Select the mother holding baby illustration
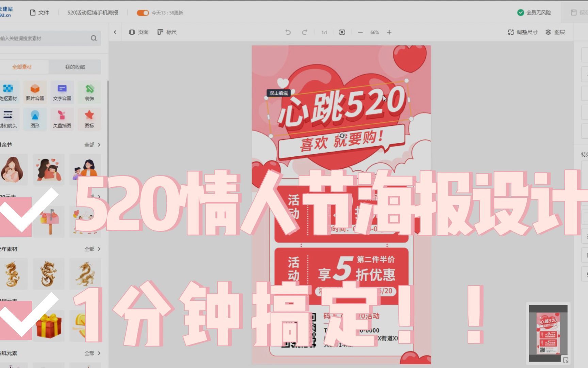This screenshot has height=368, width=588. click(x=13, y=169)
